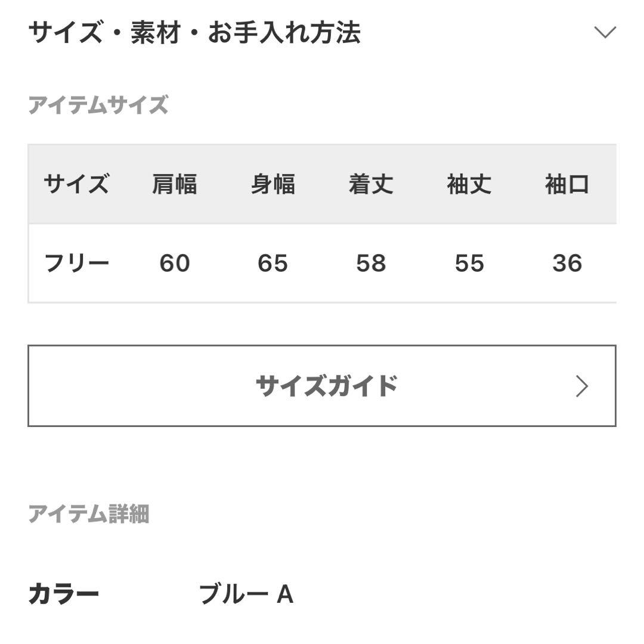Screen dimensions: 644x644
Task: Tap the 身幅 value 65
Action: 273,263
